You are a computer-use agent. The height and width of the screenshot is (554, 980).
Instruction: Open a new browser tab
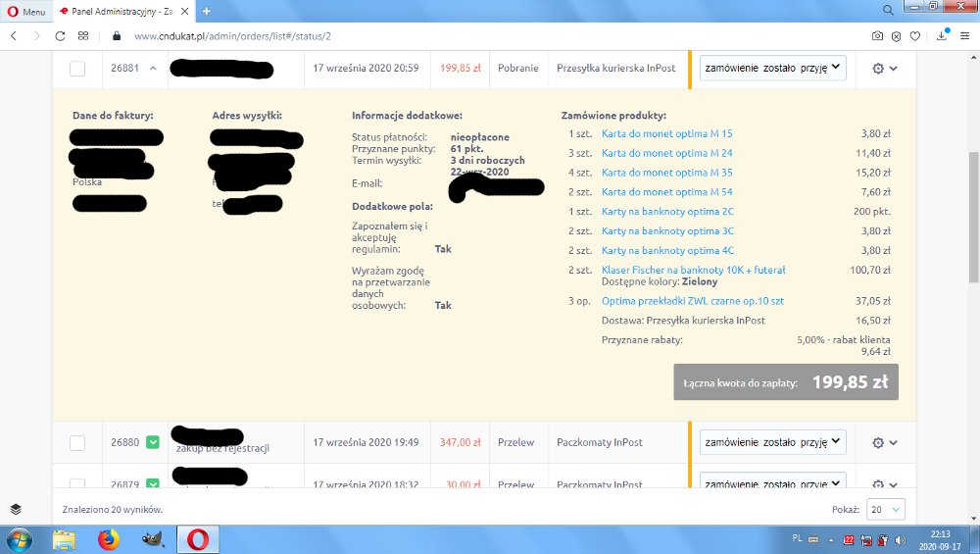pos(206,11)
